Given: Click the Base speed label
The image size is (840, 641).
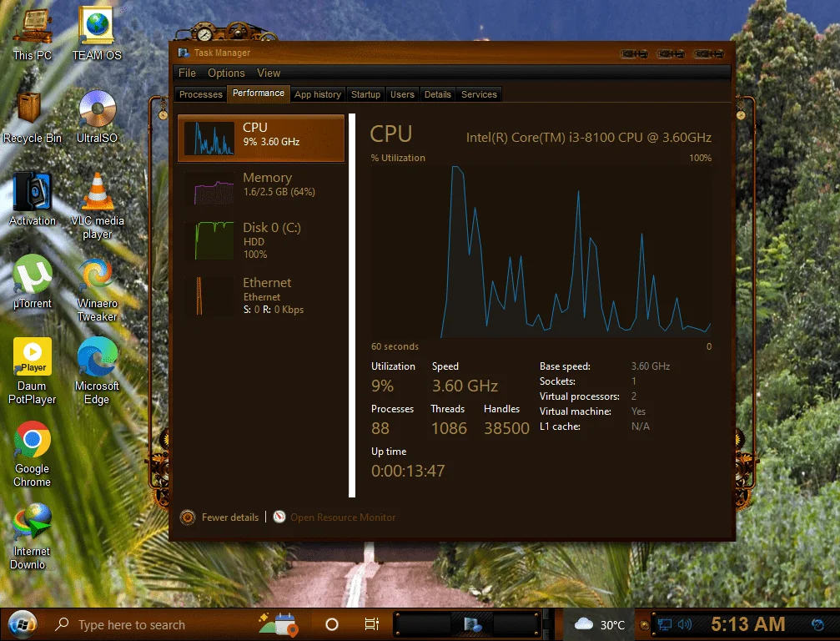Looking at the screenshot, I should (x=565, y=366).
